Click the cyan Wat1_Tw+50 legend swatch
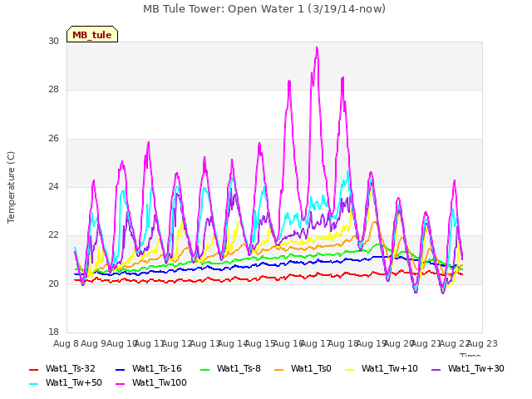Viewport: 532px width, 399px height. [33, 384]
